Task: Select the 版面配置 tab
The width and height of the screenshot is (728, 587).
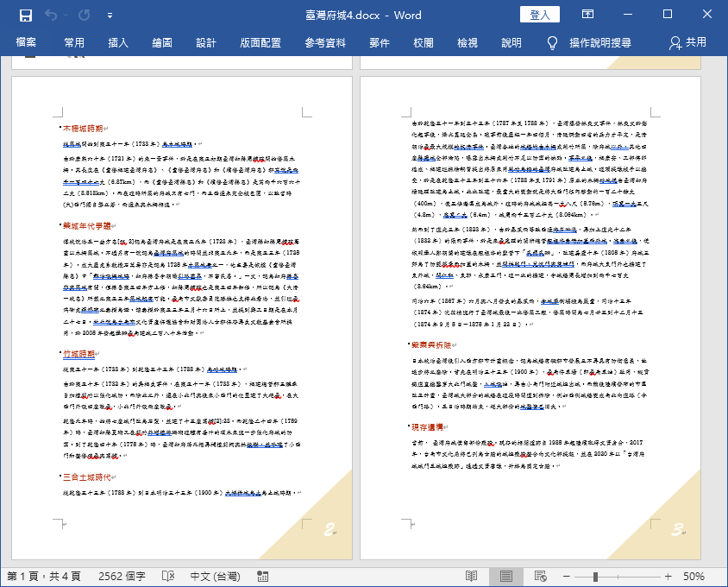Action: [260, 43]
